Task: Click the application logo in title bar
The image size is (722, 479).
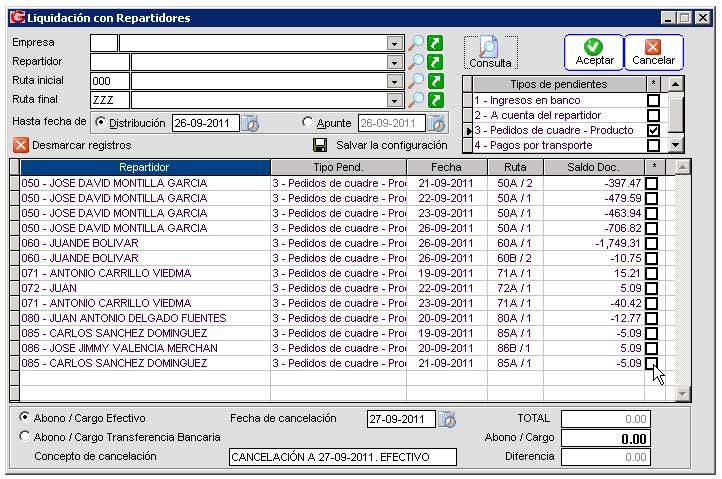Action: click(x=17, y=18)
